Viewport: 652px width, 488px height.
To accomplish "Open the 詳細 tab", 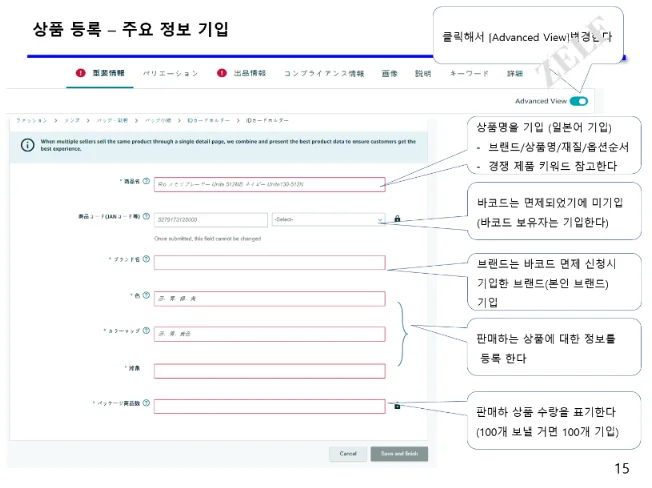I will tap(515, 74).
